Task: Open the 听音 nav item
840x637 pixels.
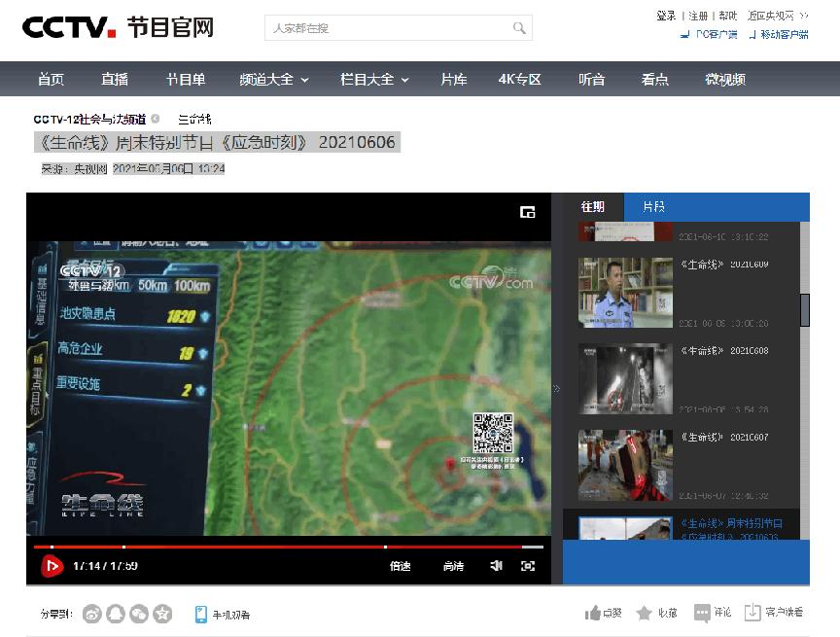Action: 591,80
